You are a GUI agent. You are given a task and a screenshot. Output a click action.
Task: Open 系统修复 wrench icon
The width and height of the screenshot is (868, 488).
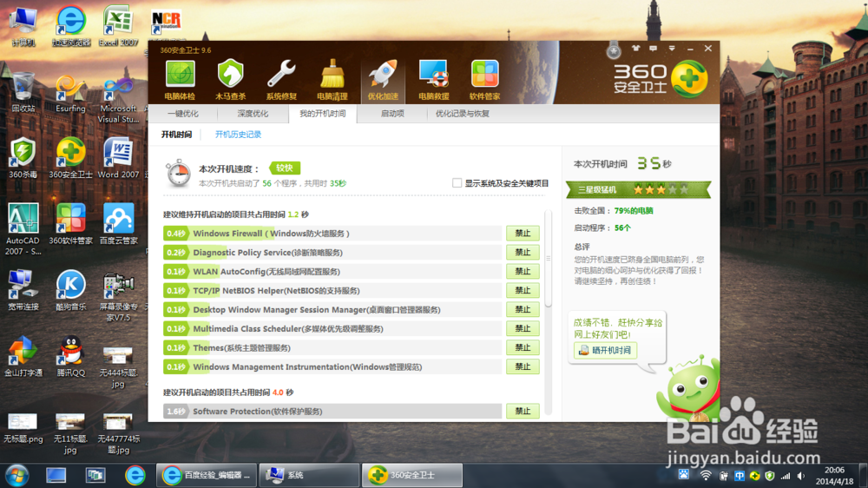(x=281, y=80)
